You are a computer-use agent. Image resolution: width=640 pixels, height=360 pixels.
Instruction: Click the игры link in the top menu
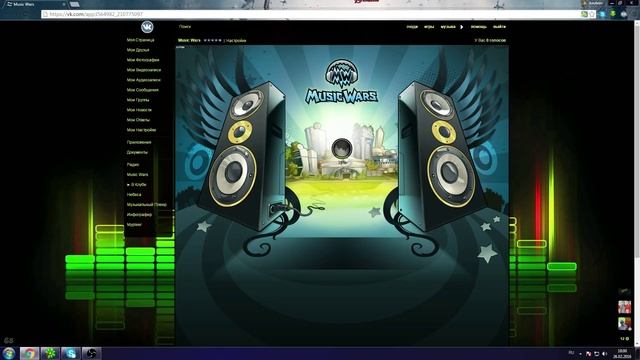(429, 27)
